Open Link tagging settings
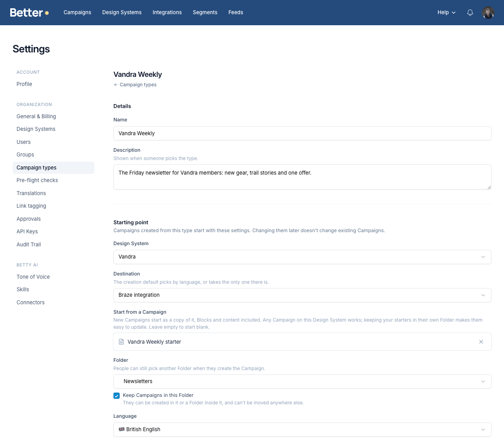504x443 pixels. point(54,206)
